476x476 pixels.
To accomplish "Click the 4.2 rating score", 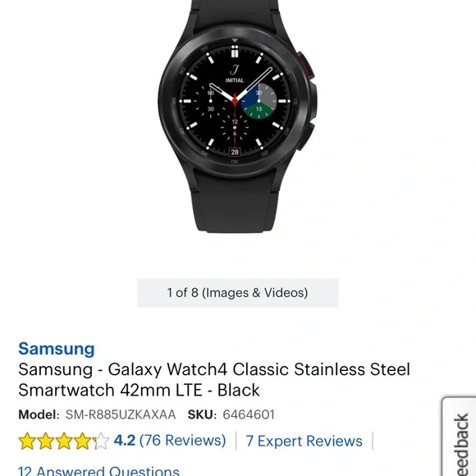I will click(125, 440).
